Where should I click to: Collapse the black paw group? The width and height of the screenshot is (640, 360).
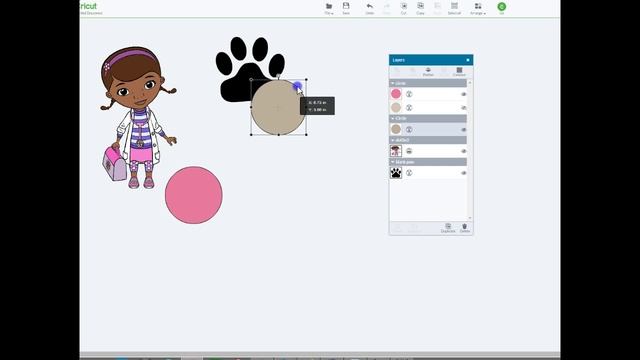click(393, 162)
